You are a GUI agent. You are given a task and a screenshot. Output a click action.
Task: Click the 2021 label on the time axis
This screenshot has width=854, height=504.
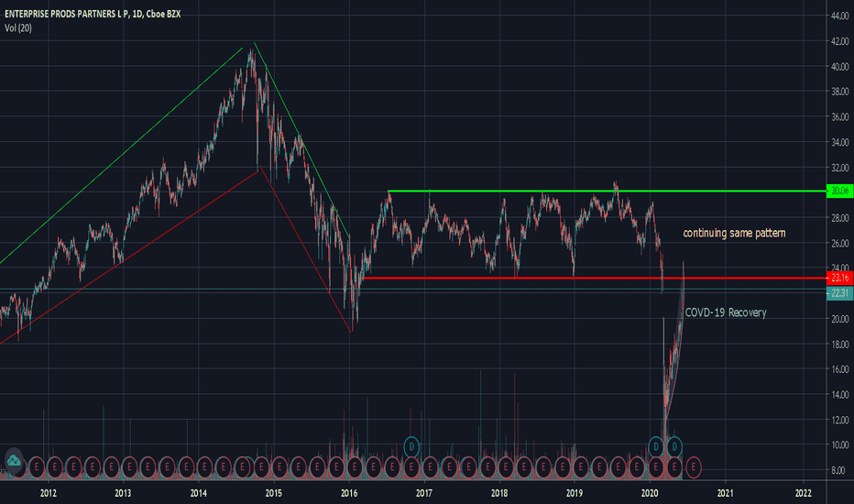[x=725, y=493]
